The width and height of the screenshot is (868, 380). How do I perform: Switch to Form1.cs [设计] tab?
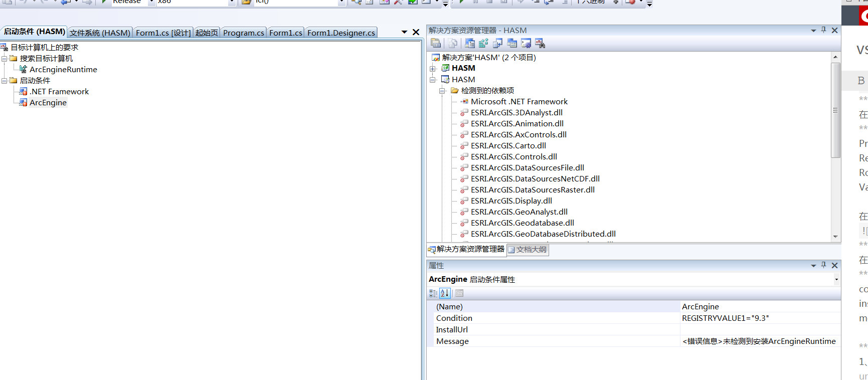pyautogui.click(x=163, y=33)
